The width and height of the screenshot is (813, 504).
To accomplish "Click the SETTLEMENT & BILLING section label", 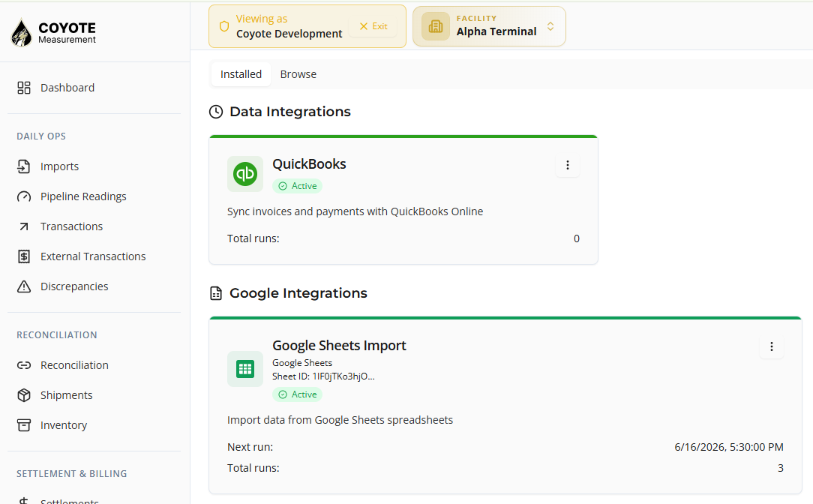I will click(71, 474).
